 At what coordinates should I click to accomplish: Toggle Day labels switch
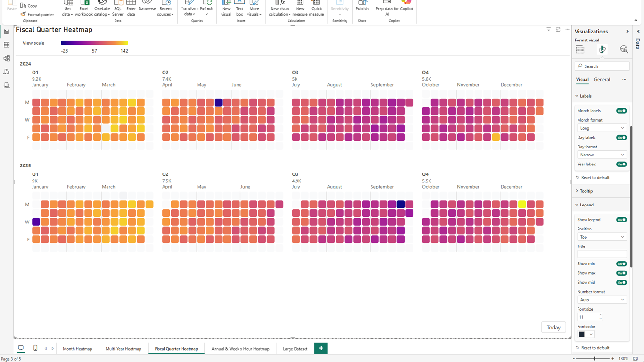[621, 138]
